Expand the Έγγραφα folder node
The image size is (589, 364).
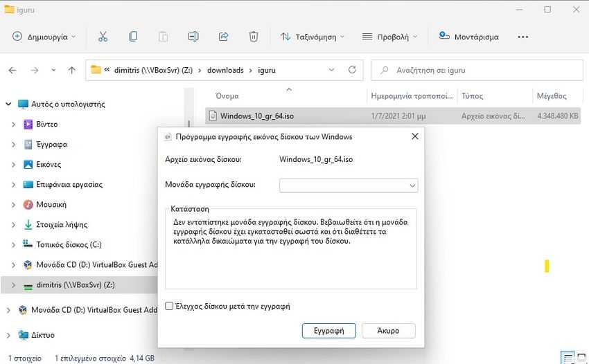point(14,145)
